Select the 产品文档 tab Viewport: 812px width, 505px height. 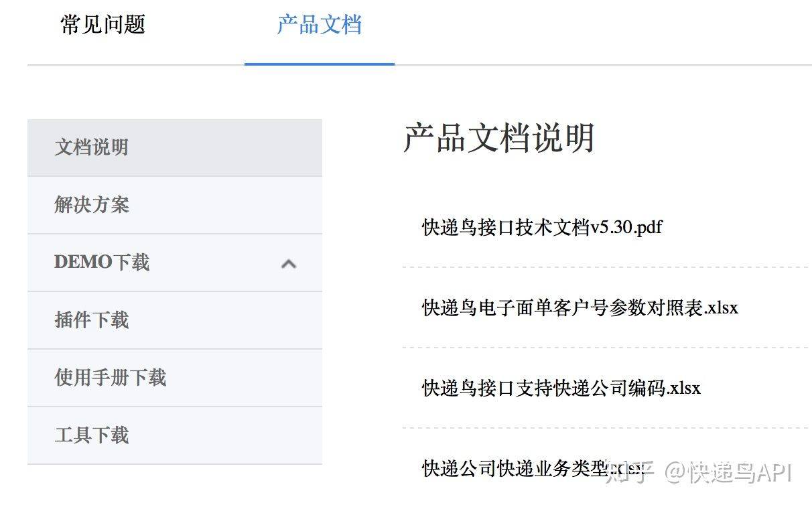pyautogui.click(x=320, y=25)
